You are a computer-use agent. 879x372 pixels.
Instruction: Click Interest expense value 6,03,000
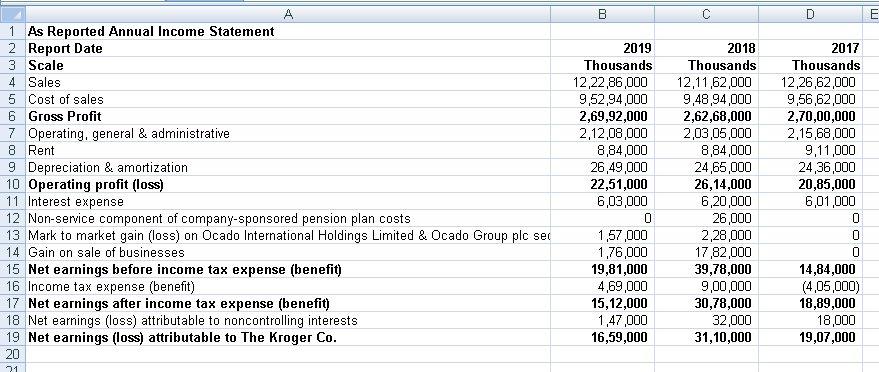click(x=603, y=201)
